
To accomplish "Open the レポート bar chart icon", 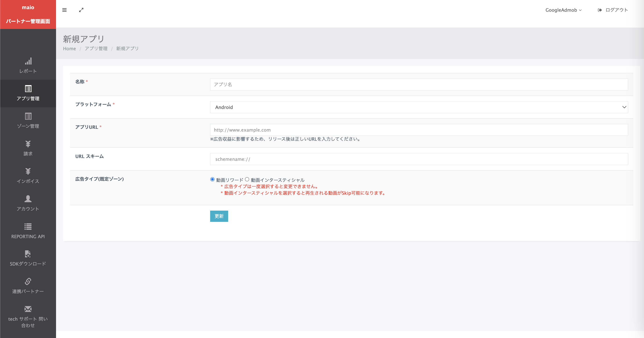I will [28, 61].
